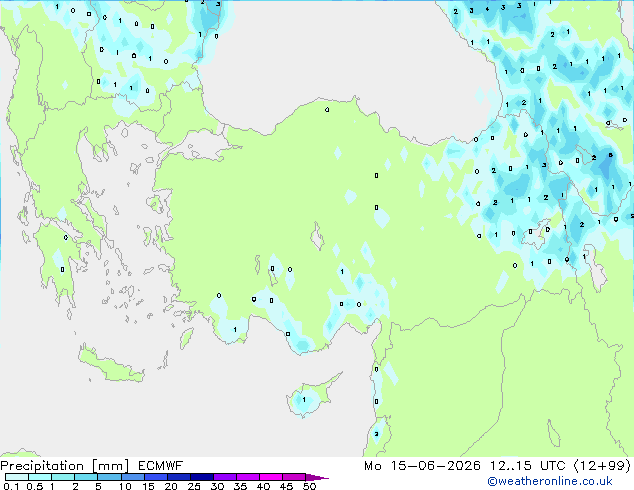Click the 35–40 mm legend color swatch

click(247, 477)
